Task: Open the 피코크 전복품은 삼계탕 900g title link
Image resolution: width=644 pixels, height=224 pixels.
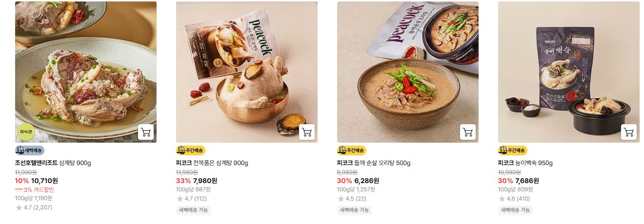Action: coord(212,163)
